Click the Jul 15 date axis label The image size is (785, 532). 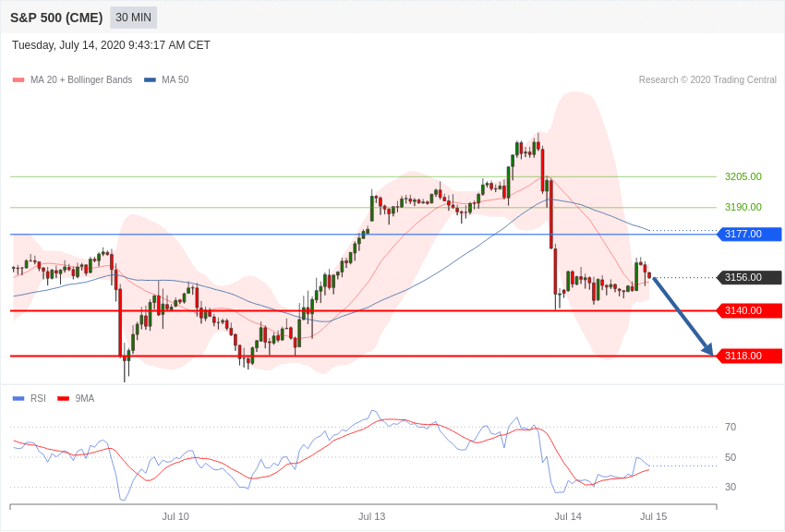[653, 516]
